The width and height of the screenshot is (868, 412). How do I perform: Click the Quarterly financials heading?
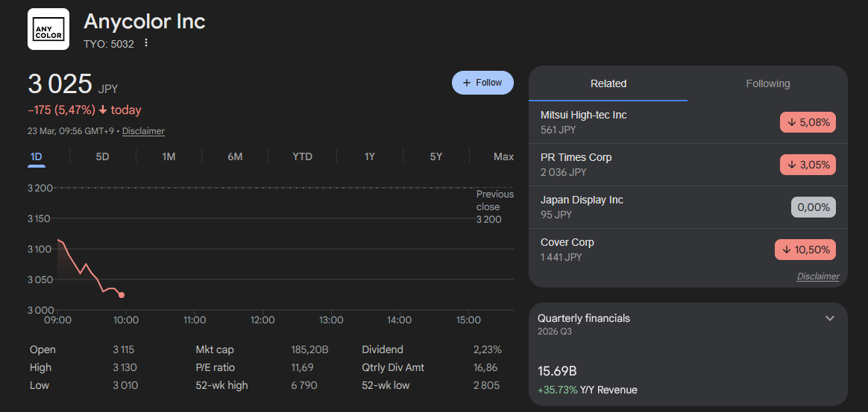tap(583, 319)
